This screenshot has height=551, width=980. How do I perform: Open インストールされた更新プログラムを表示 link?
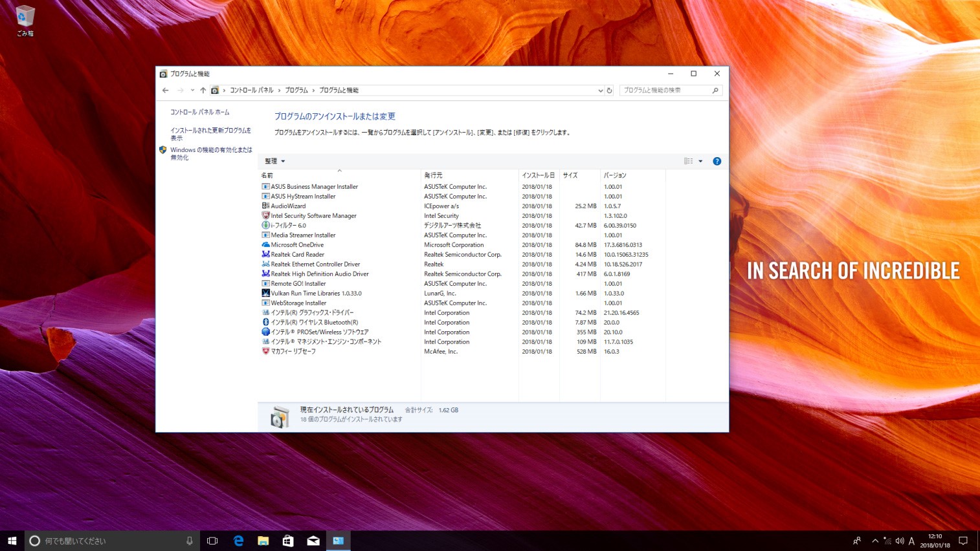pos(210,134)
